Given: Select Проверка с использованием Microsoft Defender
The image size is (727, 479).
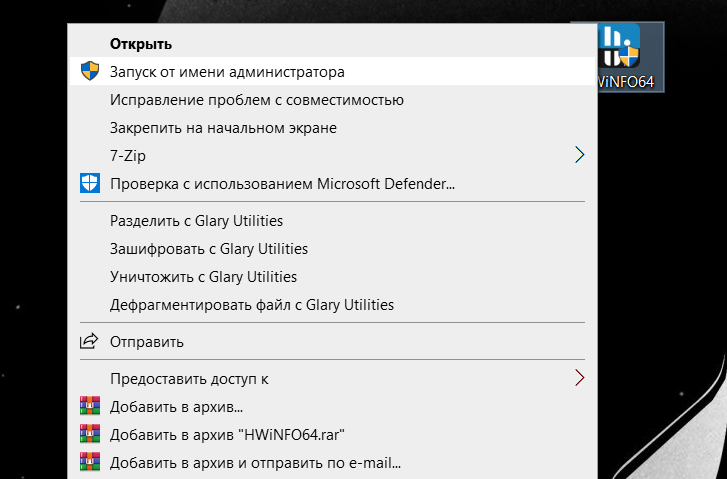Looking at the screenshot, I should pos(332,184).
